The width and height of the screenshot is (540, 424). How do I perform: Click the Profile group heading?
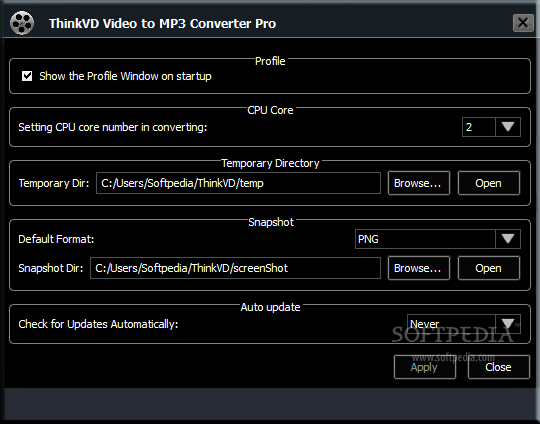tap(270, 61)
